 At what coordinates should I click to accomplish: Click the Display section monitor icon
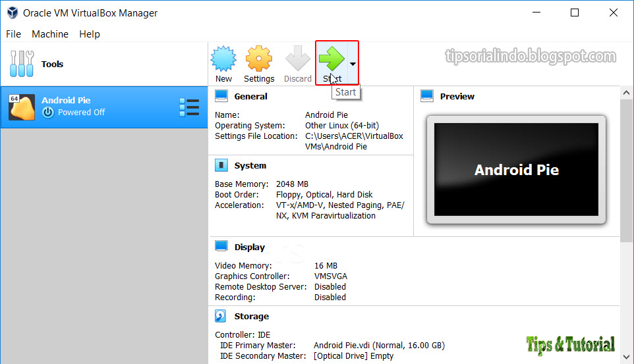[x=221, y=246]
